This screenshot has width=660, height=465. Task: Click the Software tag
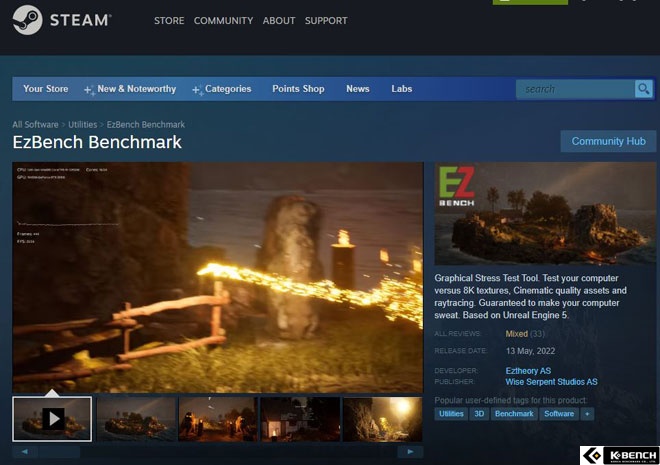click(559, 414)
